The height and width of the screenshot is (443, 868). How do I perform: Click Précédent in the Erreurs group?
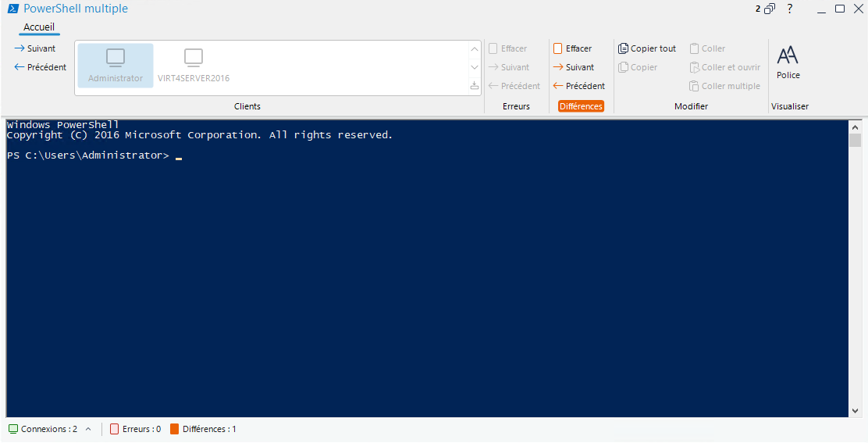point(514,87)
